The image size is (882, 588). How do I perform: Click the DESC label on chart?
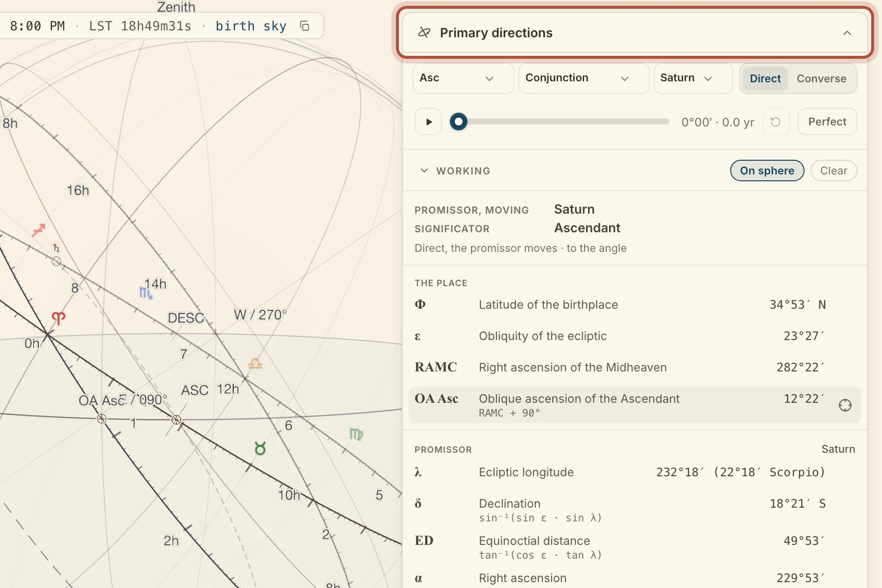(x=186, y=318)
